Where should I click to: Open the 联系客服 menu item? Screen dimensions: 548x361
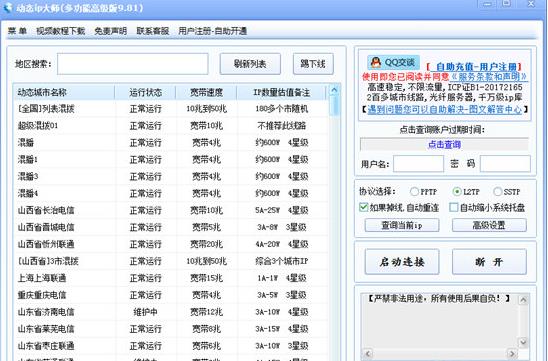coord(153,31)
